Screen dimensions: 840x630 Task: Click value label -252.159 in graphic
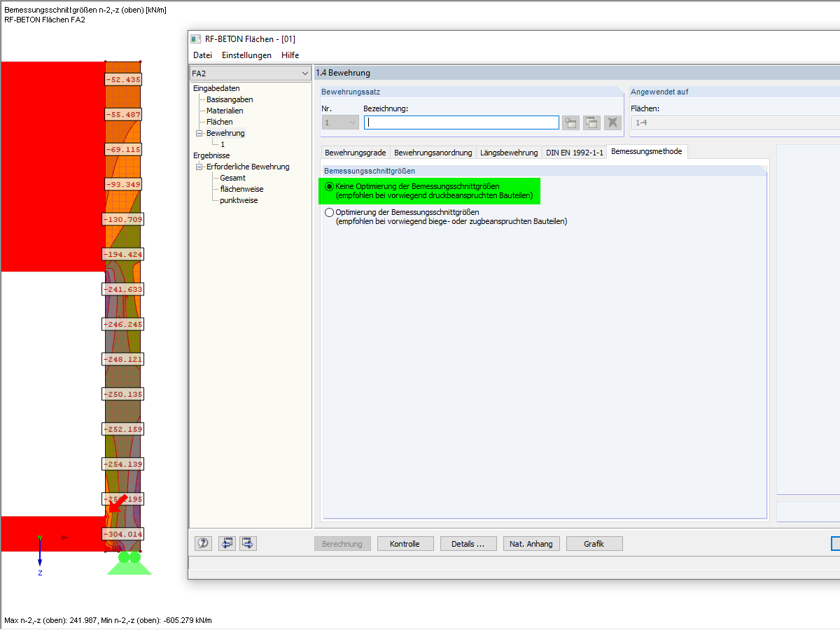tap(122, 429)
